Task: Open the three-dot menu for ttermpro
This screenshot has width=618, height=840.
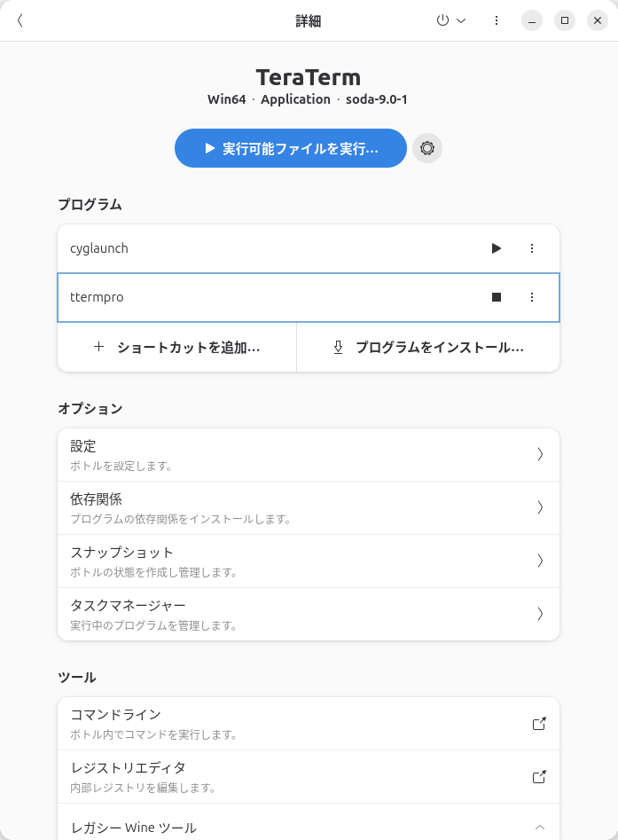Action: tap(532, 297)
